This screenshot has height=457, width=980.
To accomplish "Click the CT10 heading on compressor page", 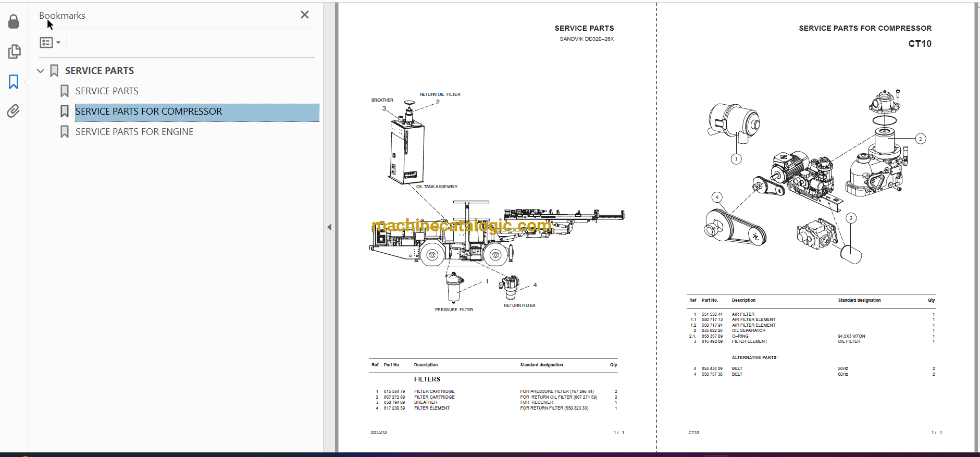I will 920,44.
